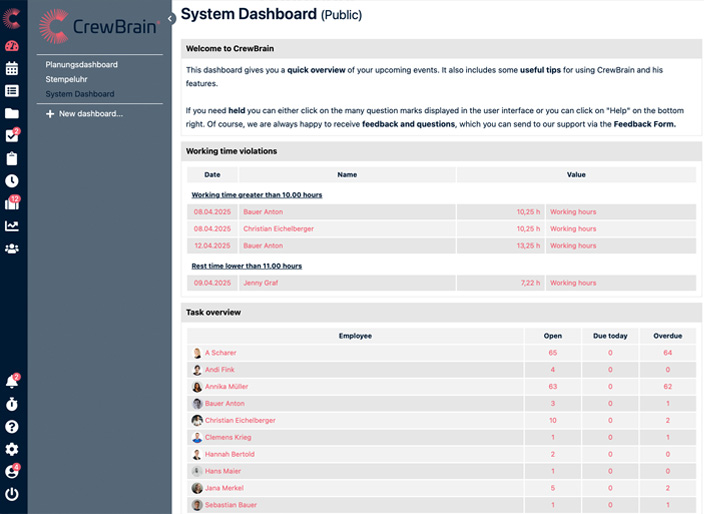
Task: Click the power logout icon
Action: (x=12, y=494)
